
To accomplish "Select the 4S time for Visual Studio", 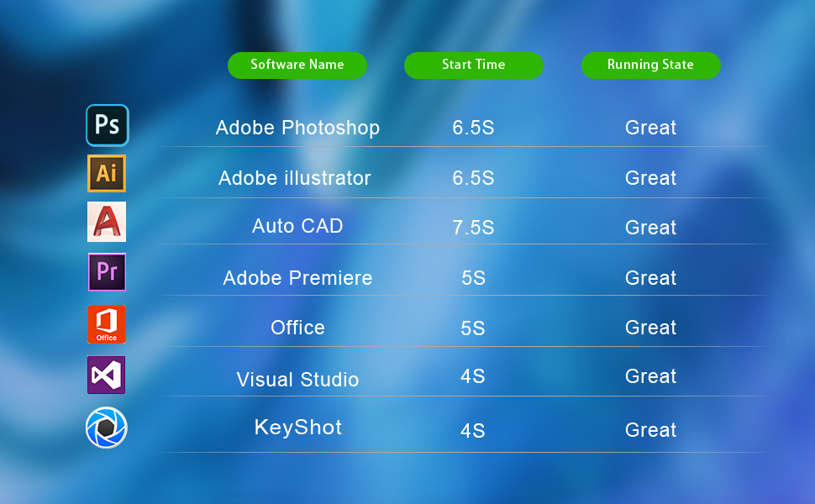I will point(473,376).
